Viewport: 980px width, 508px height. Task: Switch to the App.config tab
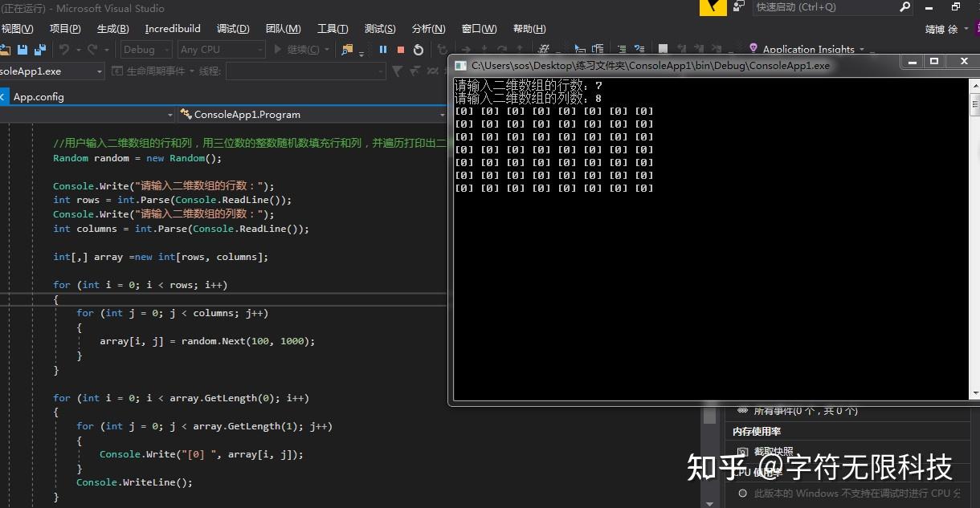click(39, 97)
